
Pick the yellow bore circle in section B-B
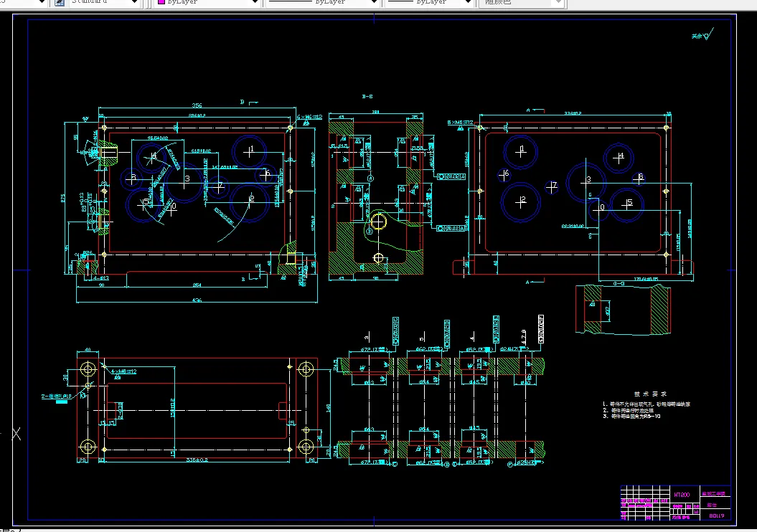tap(379, 222)
